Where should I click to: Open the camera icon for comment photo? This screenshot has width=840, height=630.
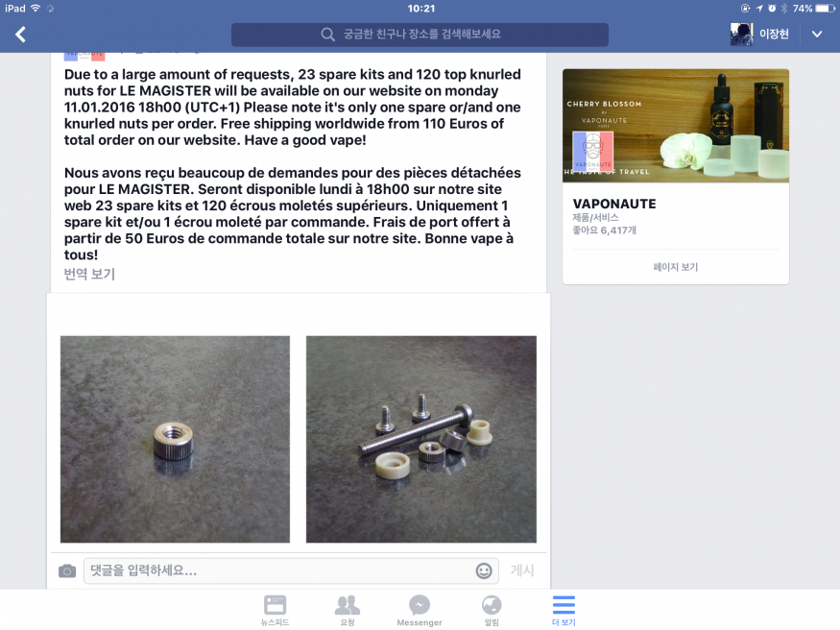click(x=67, y=571)
